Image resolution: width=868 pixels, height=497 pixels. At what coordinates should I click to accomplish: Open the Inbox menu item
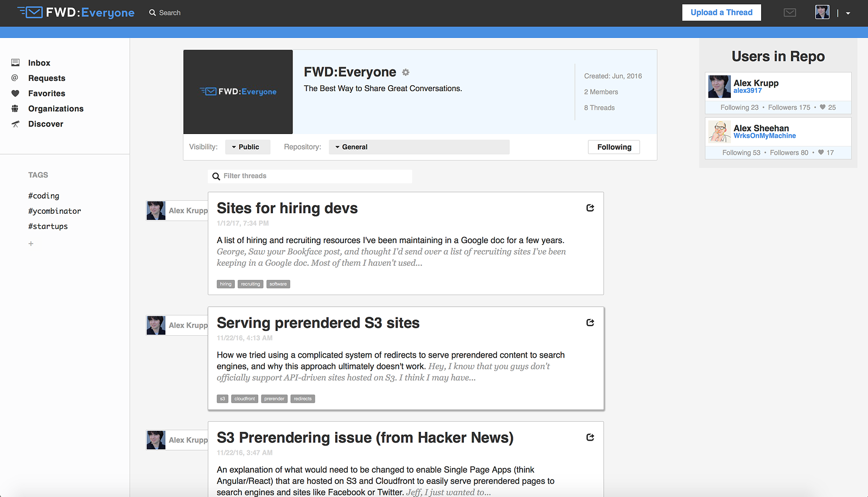39,63
